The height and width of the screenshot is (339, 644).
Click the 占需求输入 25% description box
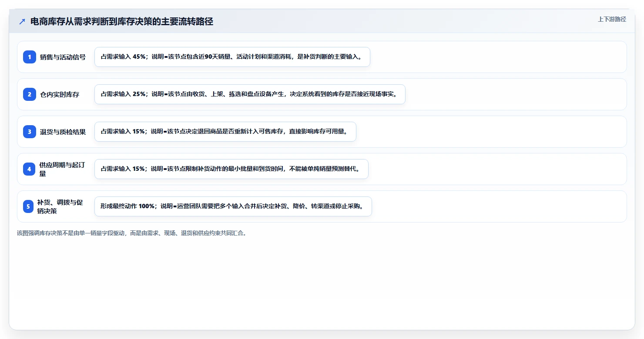click(x=250, y=94)
